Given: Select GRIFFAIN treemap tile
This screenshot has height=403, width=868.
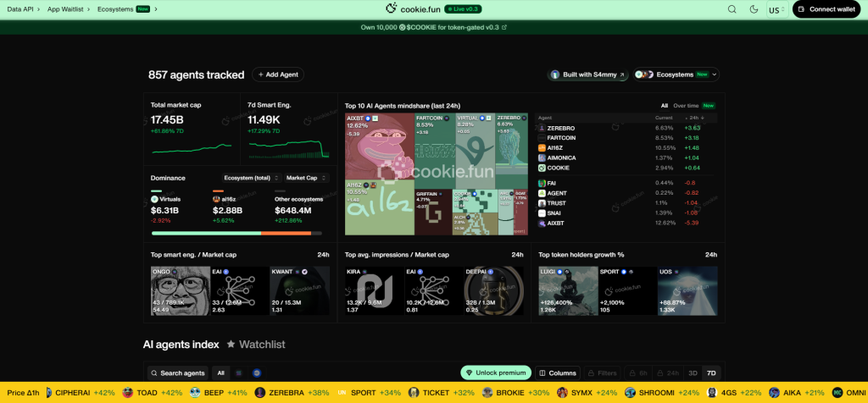Looking at the screenshot, I should click(x=433, y=213).
